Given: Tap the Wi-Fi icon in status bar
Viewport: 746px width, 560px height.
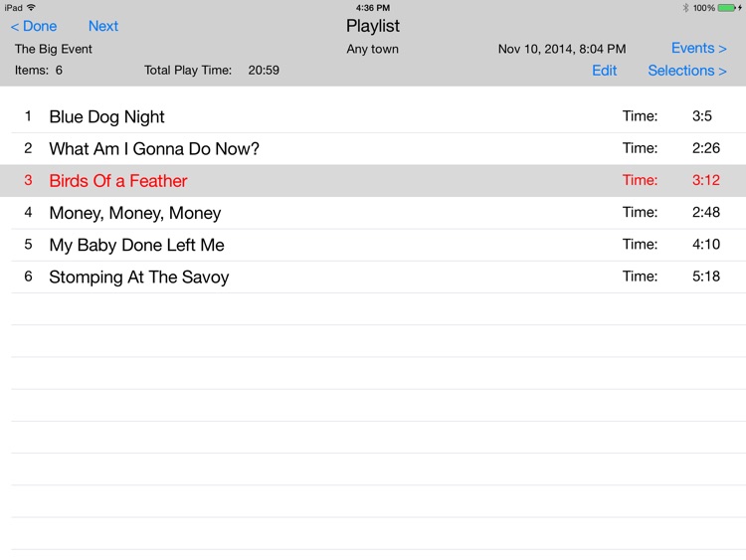Looking at the screenshot, I should coord(32,7).
